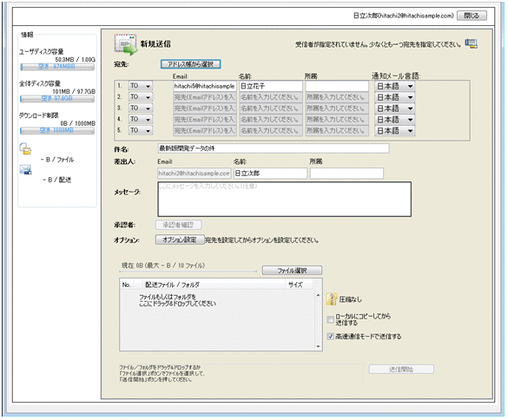Click the 承認者確認 button
508x420 pixels.
(179, 225)
